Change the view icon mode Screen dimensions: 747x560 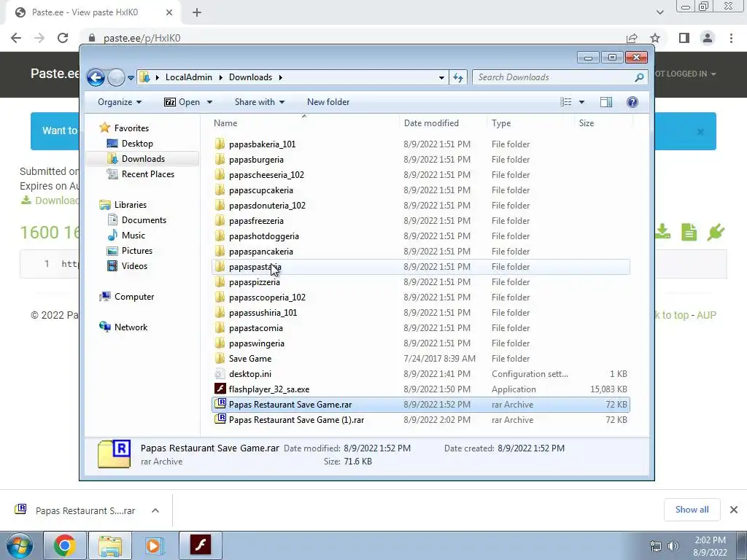tap(565, 102)
